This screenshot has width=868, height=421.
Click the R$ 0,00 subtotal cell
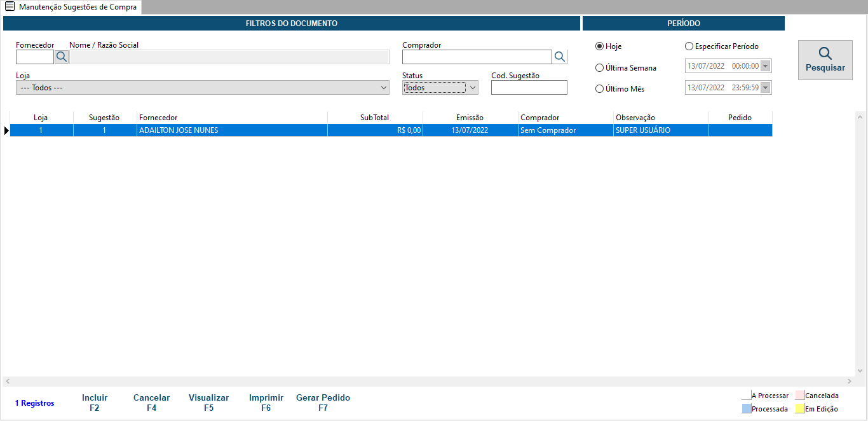pyautogui.click(x=375, y=130)
